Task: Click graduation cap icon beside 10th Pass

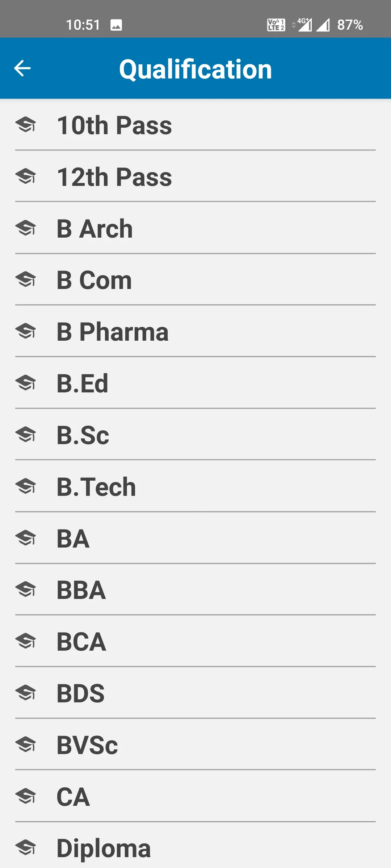Action: tap(26, 125)
